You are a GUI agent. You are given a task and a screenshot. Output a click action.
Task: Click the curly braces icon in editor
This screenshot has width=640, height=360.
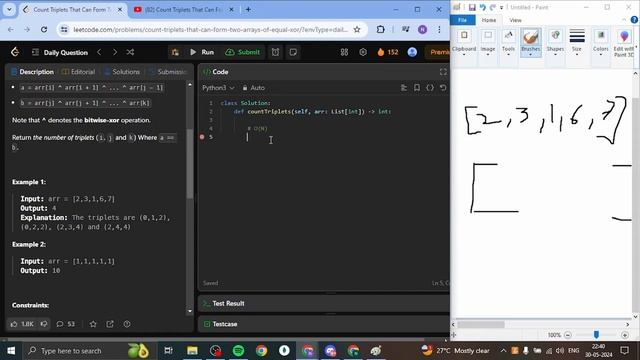430,88
